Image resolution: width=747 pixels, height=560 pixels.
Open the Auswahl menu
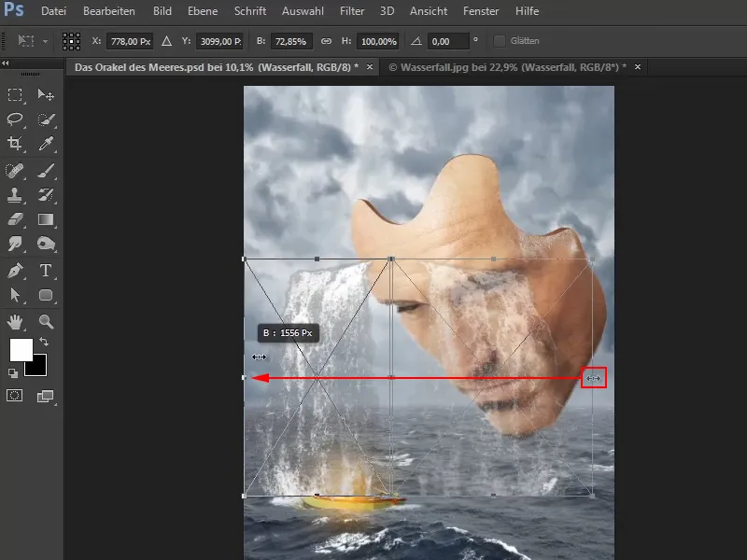[x=303, y=11]
